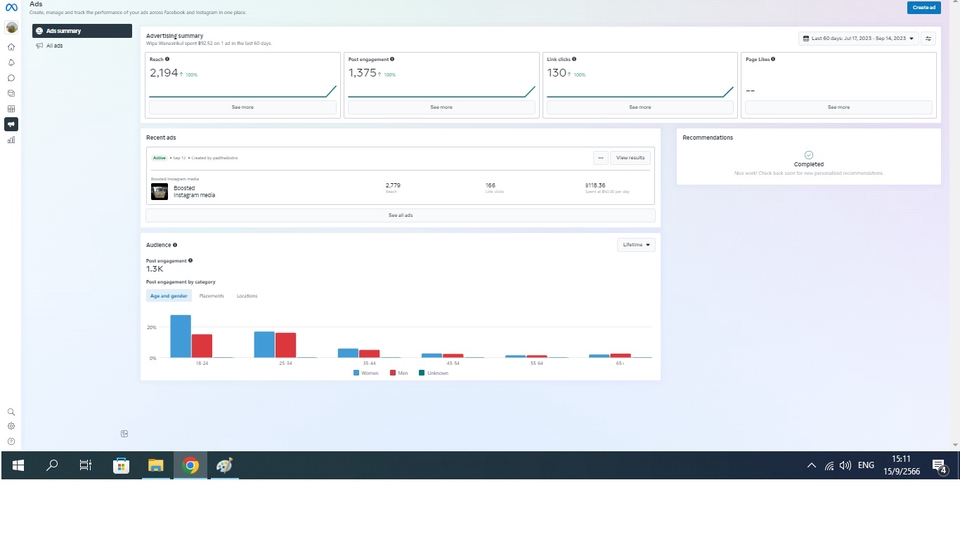
Task: Click the View results button
Action: tap(630, 158)
